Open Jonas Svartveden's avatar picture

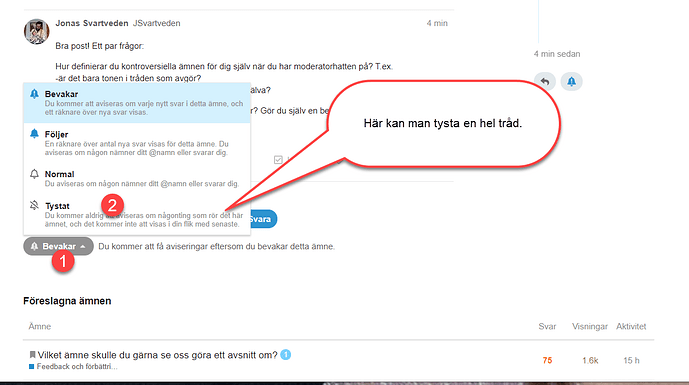[x=36, y=31]
